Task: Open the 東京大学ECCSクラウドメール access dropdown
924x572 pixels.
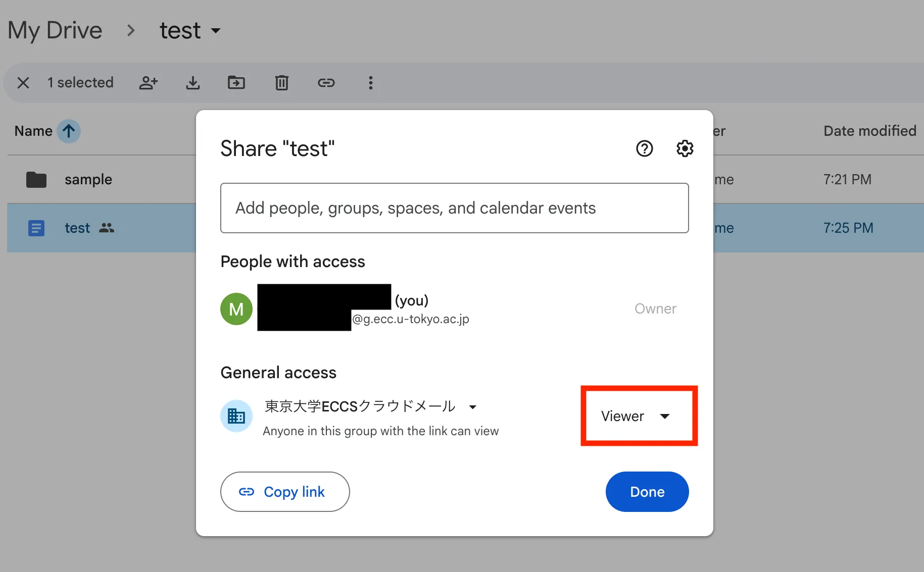Action: 371,406
